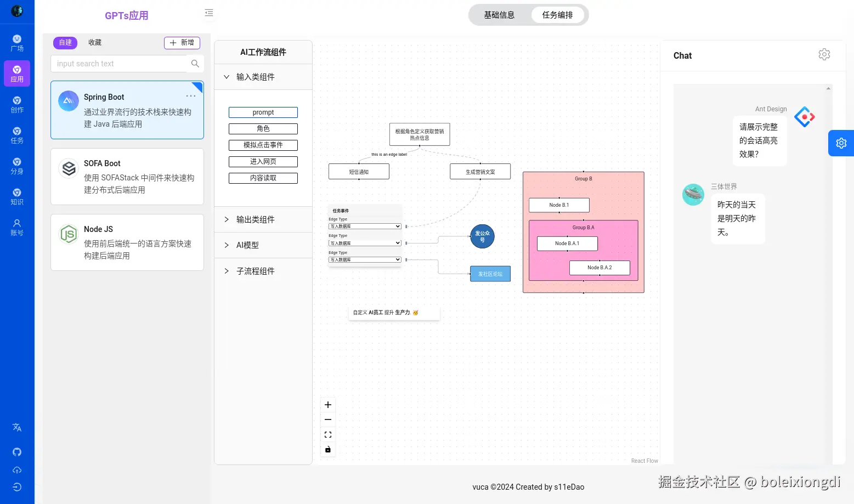Focus the input search text field

[119, 64]
